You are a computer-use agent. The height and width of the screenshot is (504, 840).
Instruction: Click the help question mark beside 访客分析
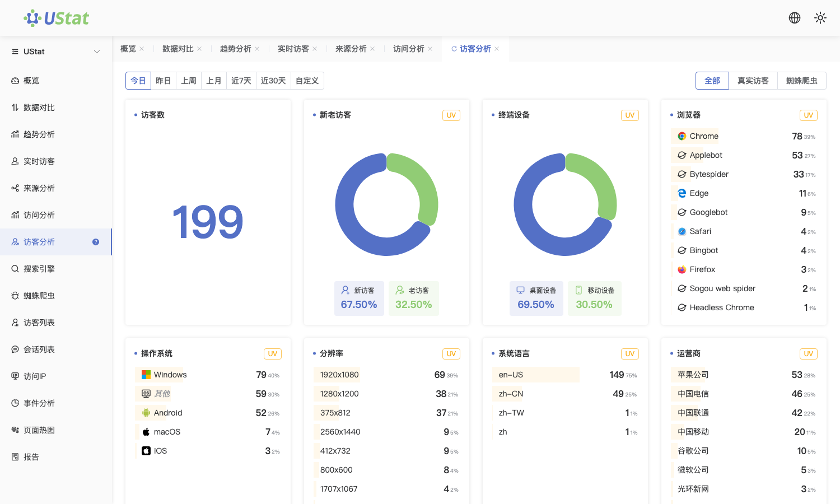(96, 242)
